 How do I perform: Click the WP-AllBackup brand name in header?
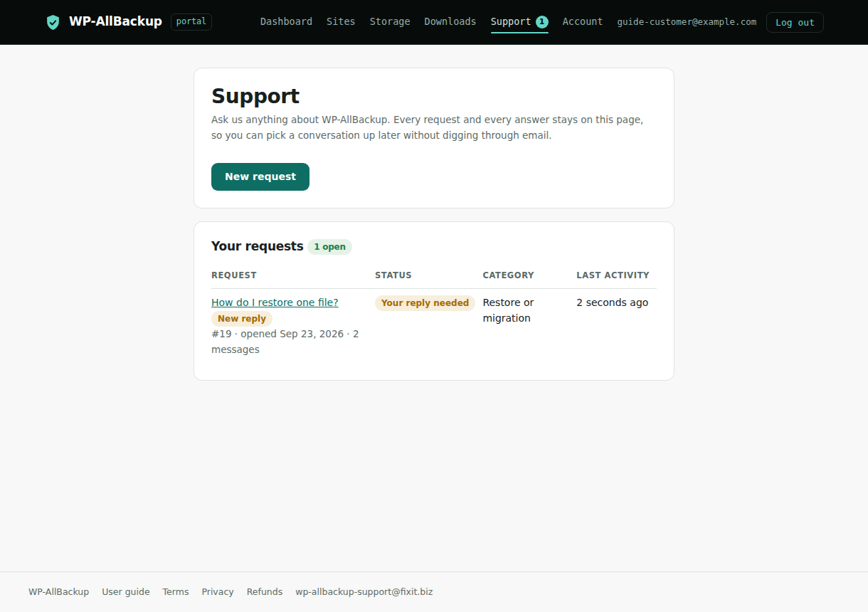(115, 21)
